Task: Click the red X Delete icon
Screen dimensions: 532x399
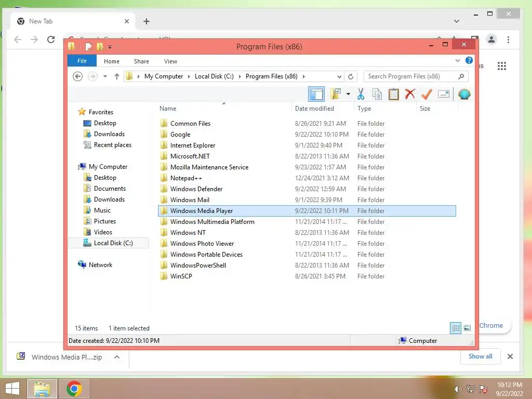Action: coord(410,94)
